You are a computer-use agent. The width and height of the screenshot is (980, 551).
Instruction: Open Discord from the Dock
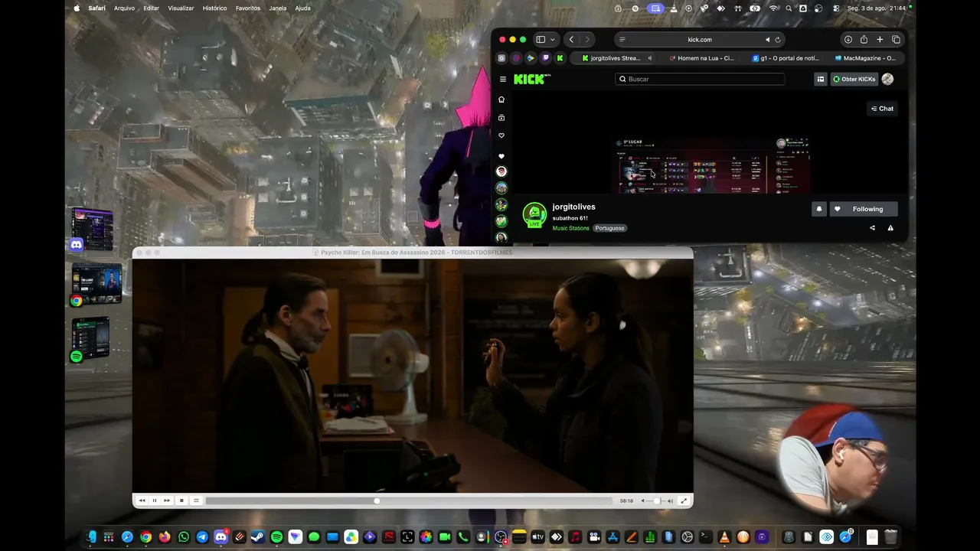coord(220,537)
